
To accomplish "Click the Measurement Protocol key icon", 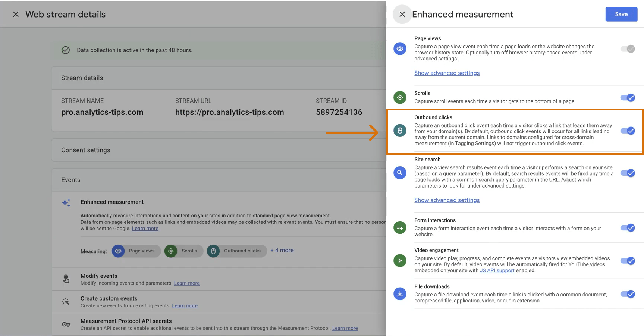I will coord(66,324).
